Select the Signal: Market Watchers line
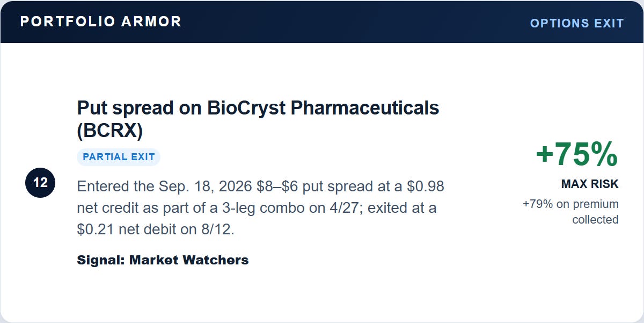Image resolution: width=644 pixels, height=323 pixels. click(x=163, y=260)
